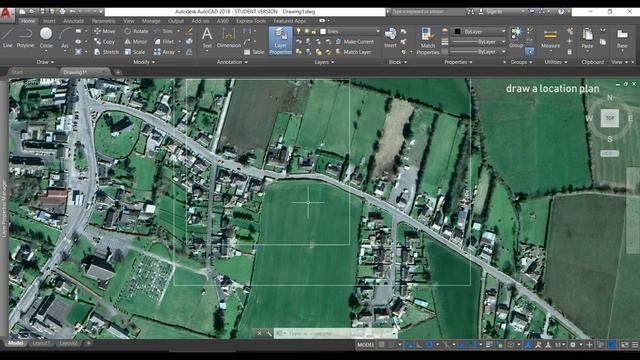Expand the Properties panel
This screenshot has width=640, height=360.
[458, 62]
